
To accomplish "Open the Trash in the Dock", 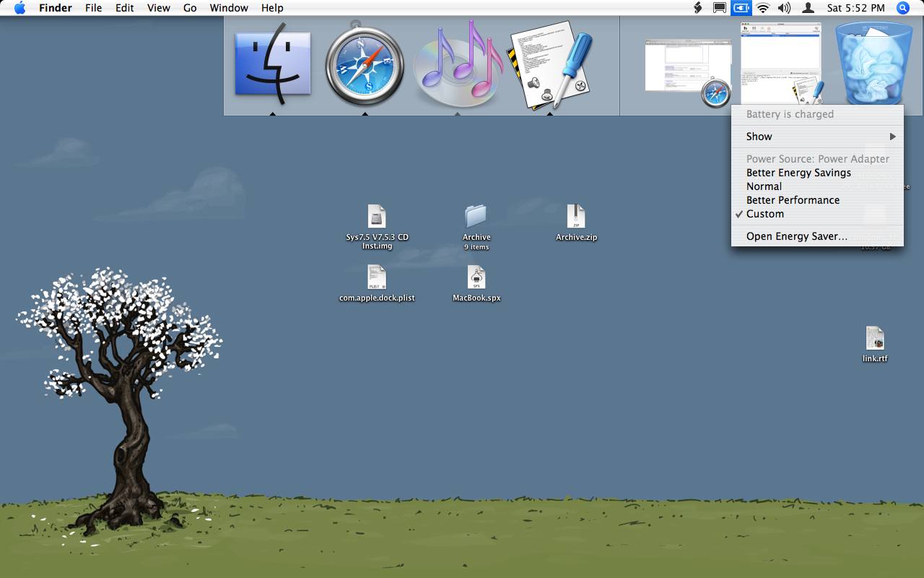I will [x=873, y=65].
